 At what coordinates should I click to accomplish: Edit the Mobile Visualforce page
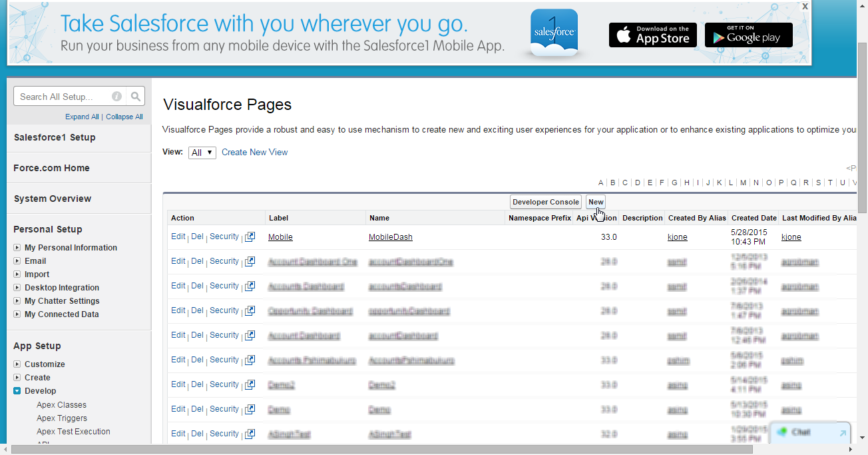(178, 236)
